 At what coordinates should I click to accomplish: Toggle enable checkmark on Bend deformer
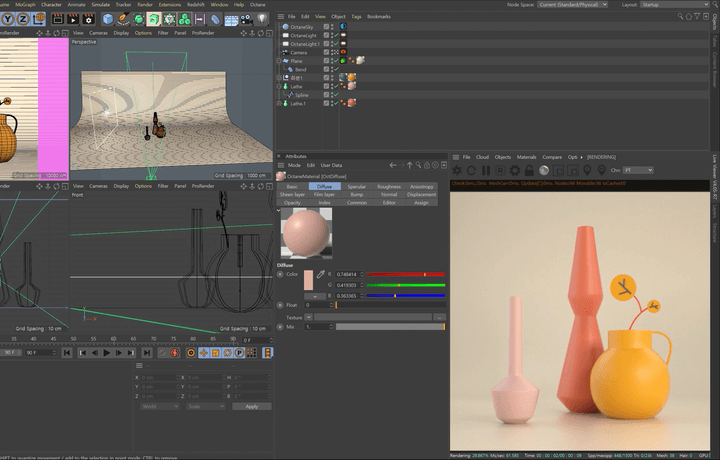336,69
